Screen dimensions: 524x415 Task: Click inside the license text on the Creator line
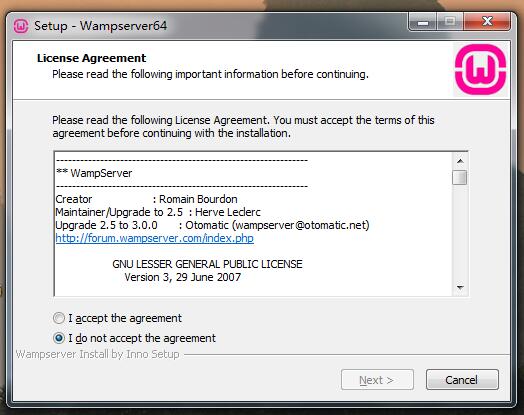(x=146, y=199)
